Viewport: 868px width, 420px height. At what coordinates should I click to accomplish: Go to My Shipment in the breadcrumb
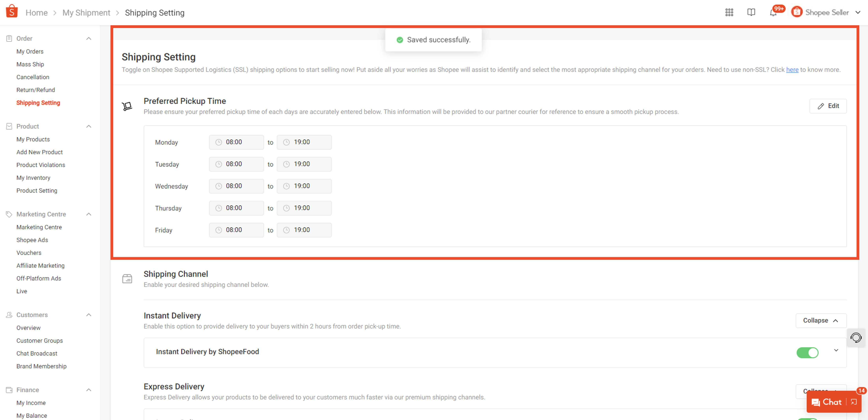click(86, 12)
